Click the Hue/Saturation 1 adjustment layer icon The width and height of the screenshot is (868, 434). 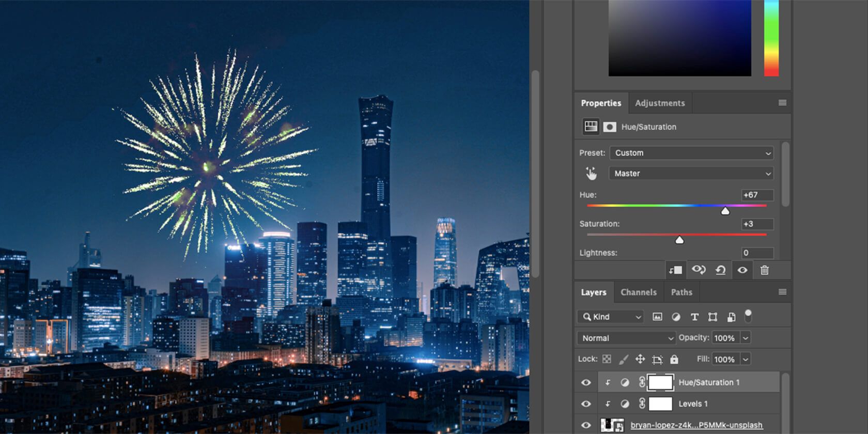click(x=625, y=382)
